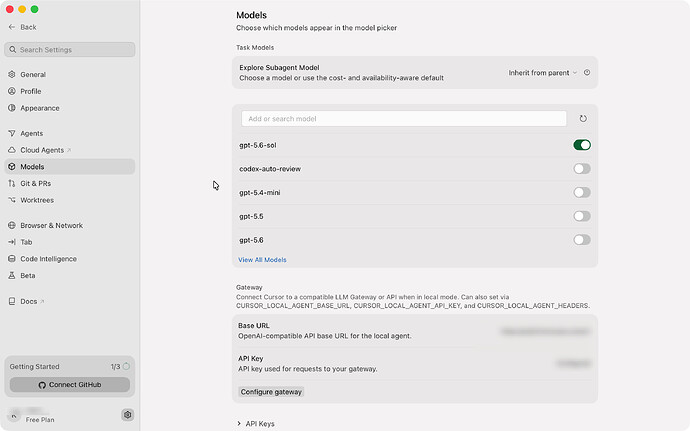Click the Code Intelligence database icon

[x=12, y=258]
